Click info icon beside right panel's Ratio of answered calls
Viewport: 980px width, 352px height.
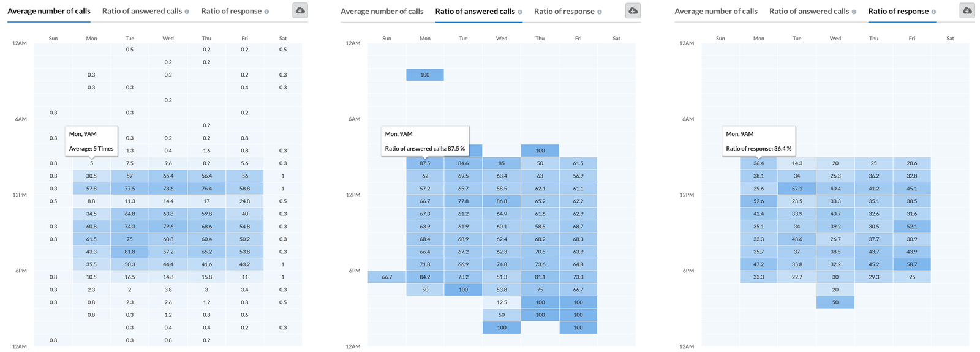[x=854, y=12]
